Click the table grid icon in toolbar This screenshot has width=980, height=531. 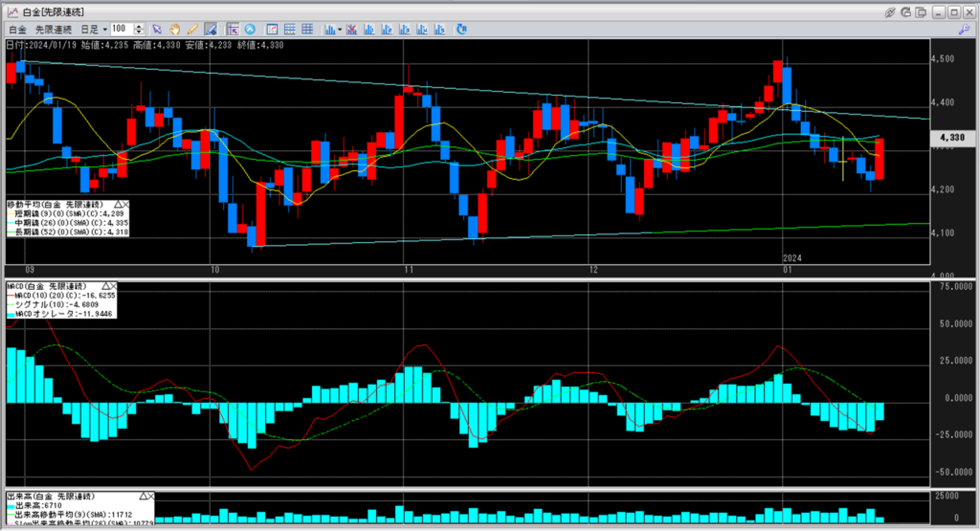point(307,30)
